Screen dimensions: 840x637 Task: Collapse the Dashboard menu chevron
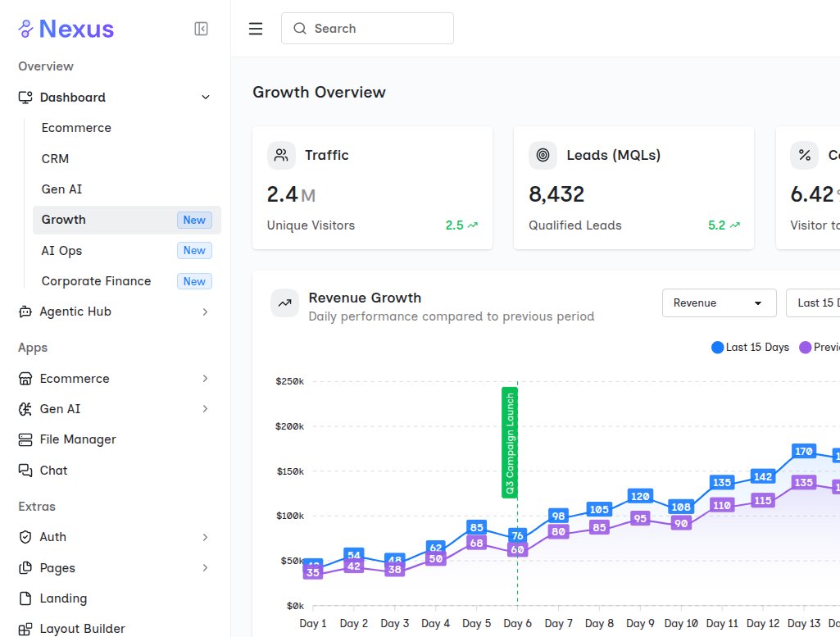pos(205,98)
